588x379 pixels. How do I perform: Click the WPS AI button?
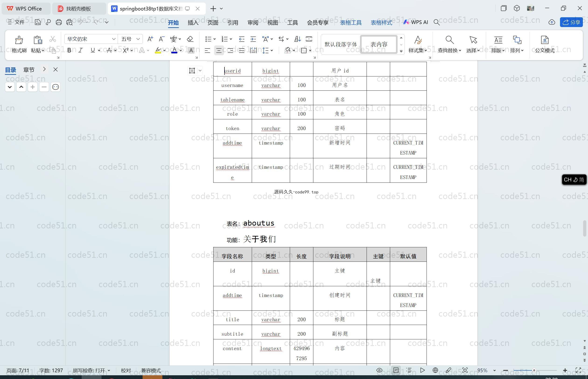(x=416, y=22)
